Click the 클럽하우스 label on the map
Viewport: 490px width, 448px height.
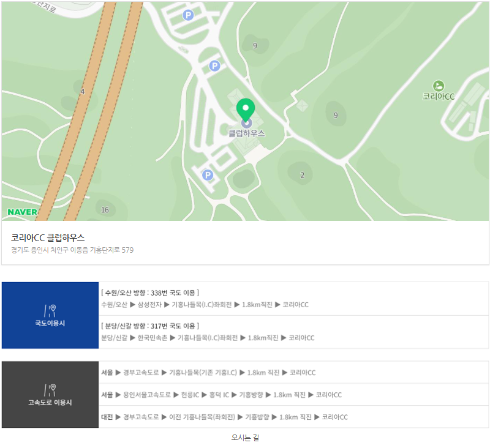click(x=246, y=133)
